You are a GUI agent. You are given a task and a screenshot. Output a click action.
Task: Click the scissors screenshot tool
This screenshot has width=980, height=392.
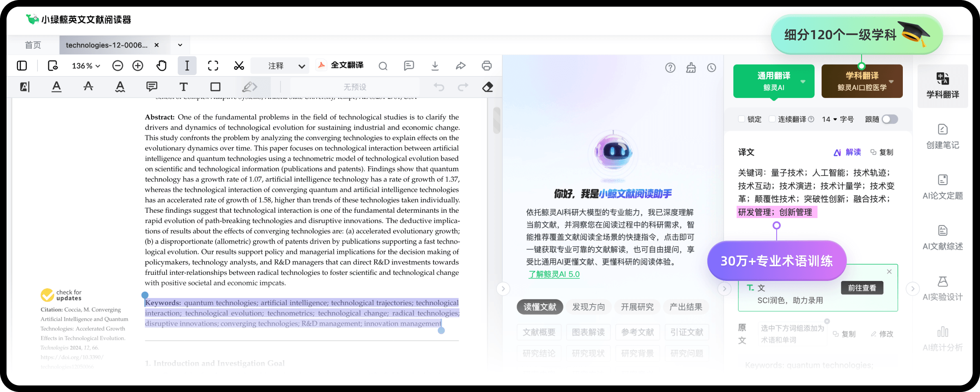coord(239,66)
